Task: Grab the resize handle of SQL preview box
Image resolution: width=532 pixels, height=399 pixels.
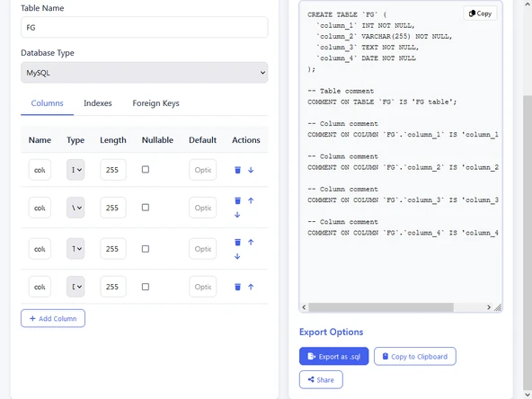Action: click(x=498, y=307)
